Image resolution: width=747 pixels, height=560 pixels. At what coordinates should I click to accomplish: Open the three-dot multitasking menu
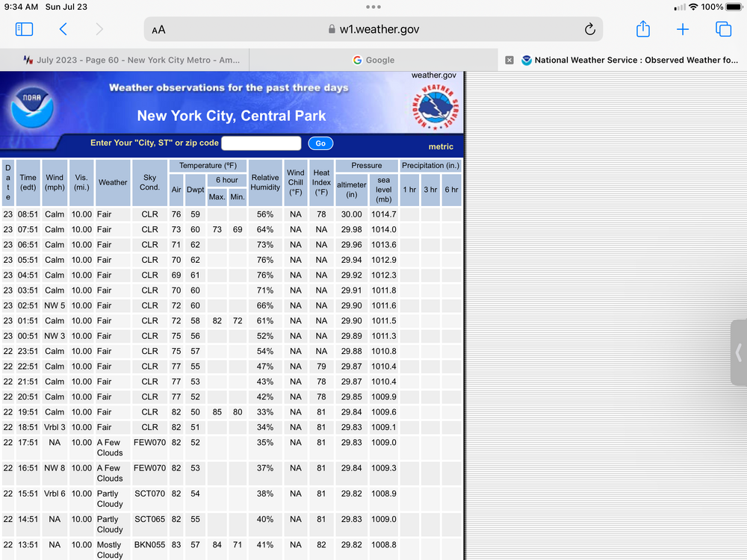(x=373, y=7)
